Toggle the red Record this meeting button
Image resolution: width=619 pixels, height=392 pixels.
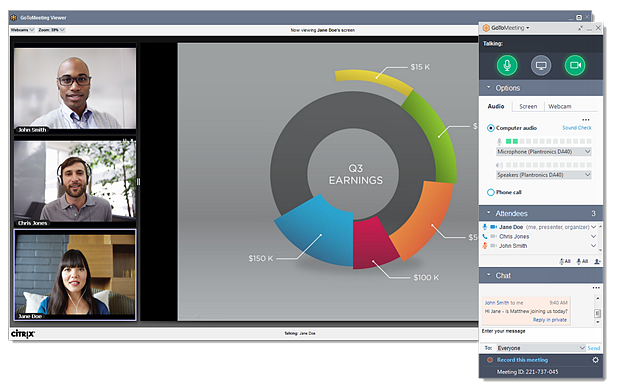click(490, 360)
